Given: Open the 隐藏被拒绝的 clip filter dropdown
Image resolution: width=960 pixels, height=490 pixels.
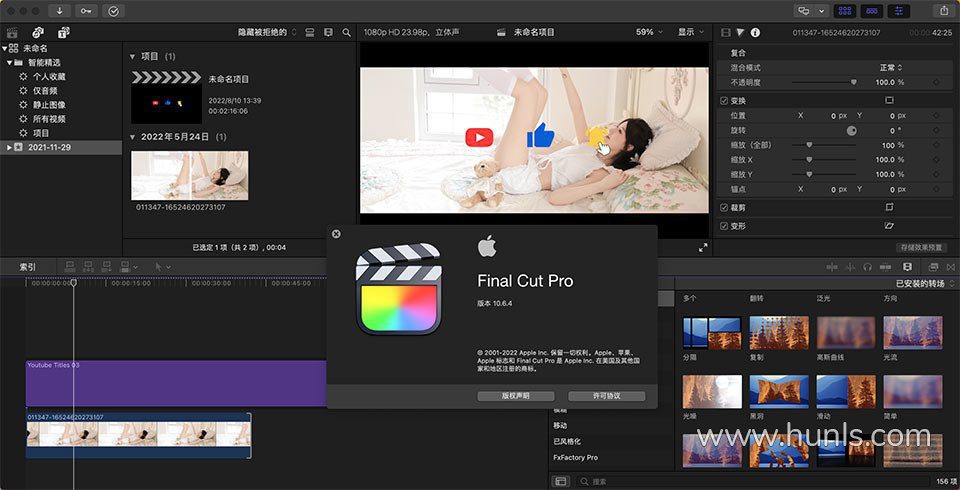Looking at the screenshot, I should [266, 33].
